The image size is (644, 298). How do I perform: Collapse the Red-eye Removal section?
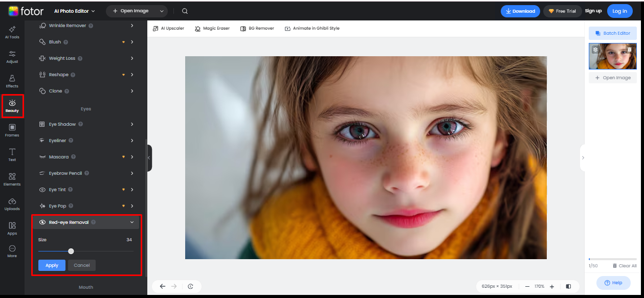click(131, 222)
